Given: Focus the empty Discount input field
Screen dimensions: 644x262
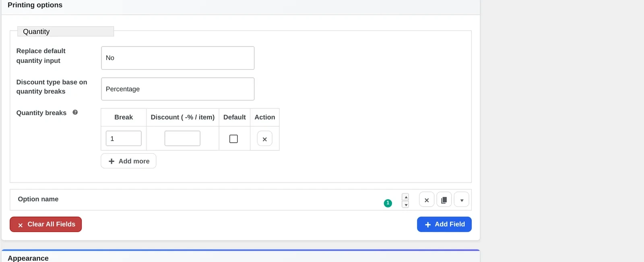Looking at the screenshot, I should point(182,138).
